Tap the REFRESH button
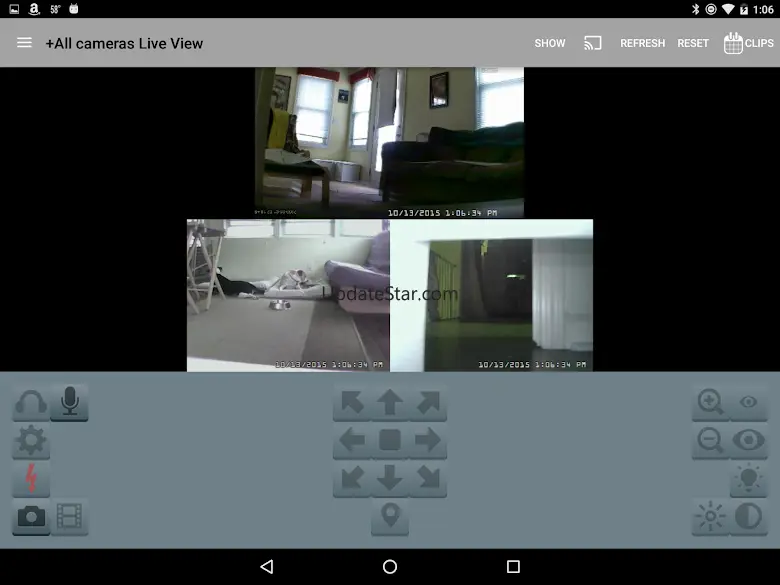The image size is (780, 585). (x=642, y=43)
